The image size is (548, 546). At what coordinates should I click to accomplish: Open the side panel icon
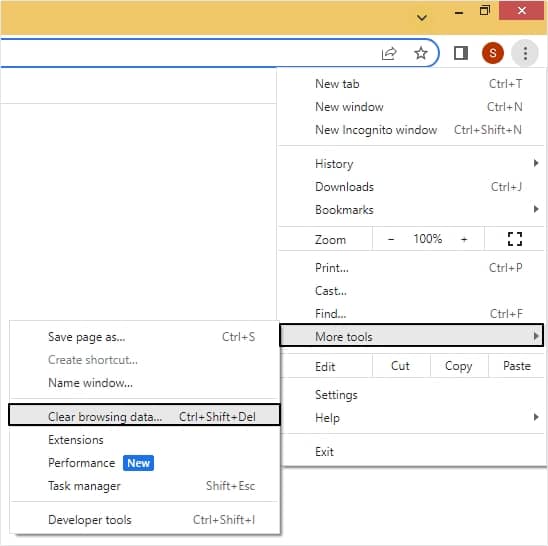tap(461, 53)
